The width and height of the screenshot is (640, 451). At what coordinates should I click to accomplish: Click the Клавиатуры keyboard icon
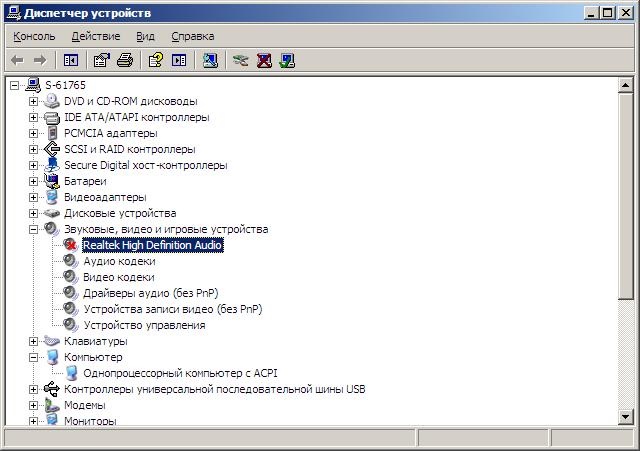[x=52, y=341]
